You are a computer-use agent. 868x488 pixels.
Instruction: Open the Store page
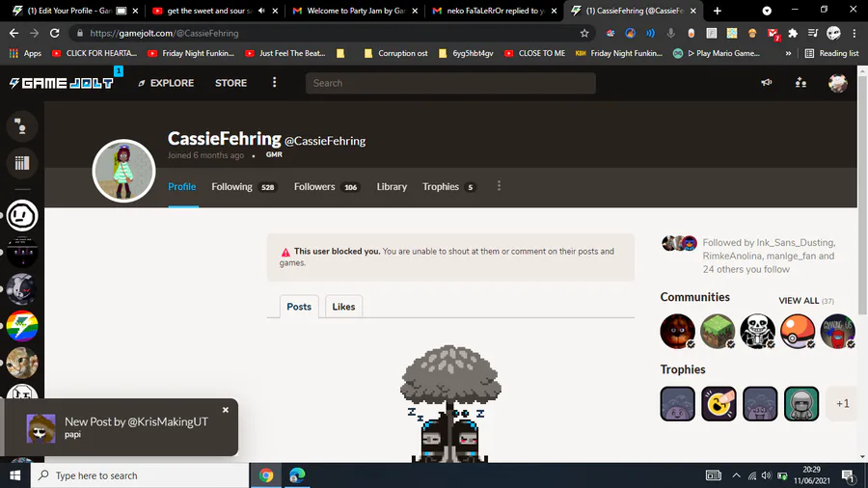(x=231, y=83)
